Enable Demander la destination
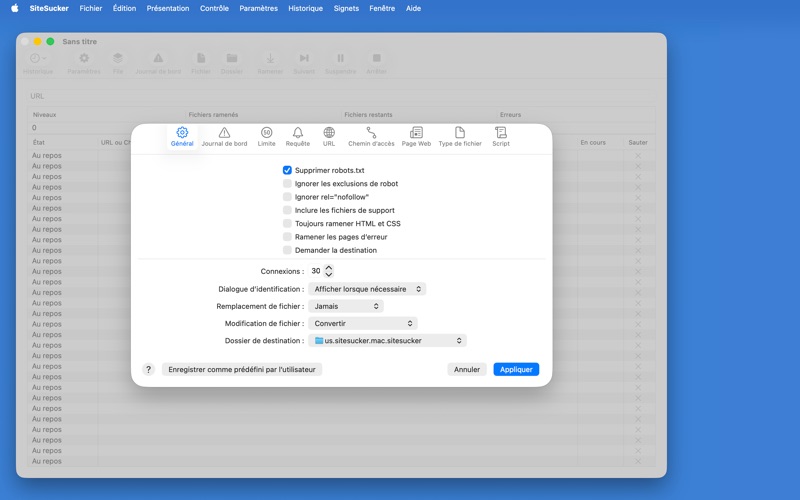Screen dimensions: 800x500 (287, 250)
